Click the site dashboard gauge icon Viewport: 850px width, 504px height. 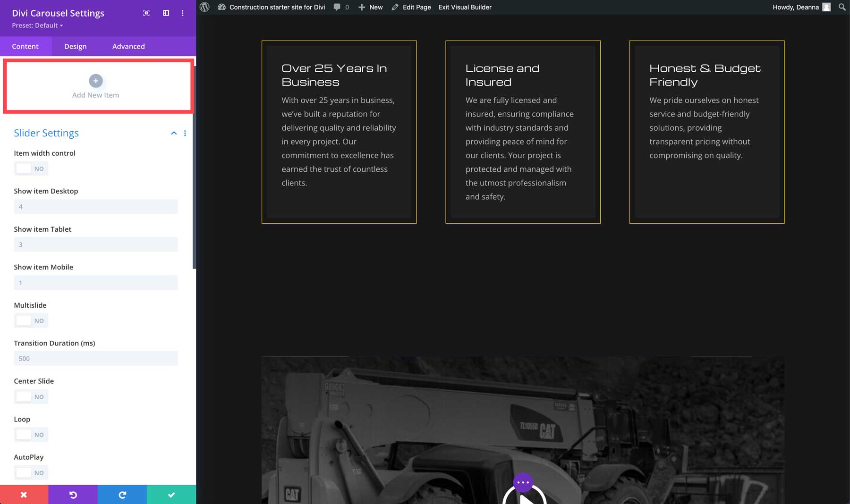pyautogui.click(x=221, y=7)
